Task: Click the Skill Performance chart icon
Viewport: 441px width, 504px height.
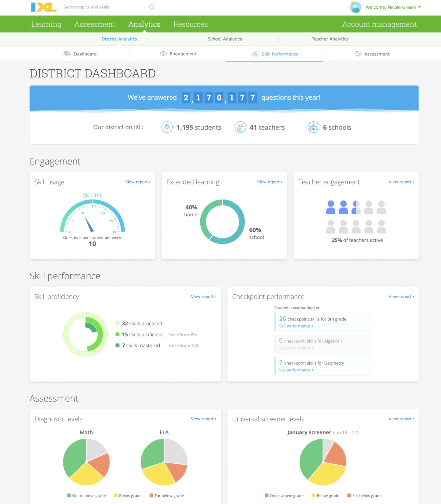Action: [255, 54]
